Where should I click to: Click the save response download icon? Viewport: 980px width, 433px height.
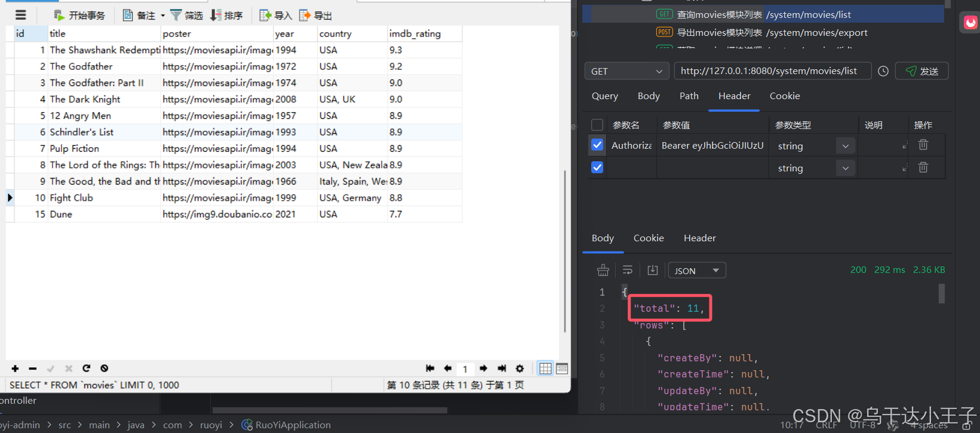click(653, 271)
